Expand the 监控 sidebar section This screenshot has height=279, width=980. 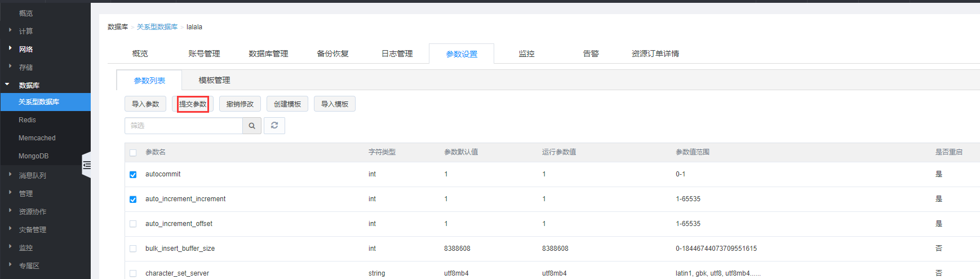[26, 247]
